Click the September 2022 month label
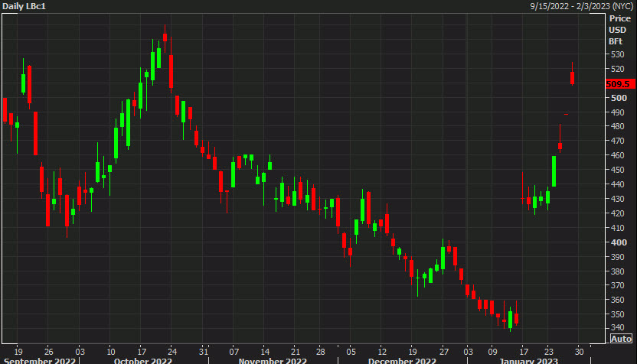The width and height of the screenshot is (637, 364). tap(39, 360)
